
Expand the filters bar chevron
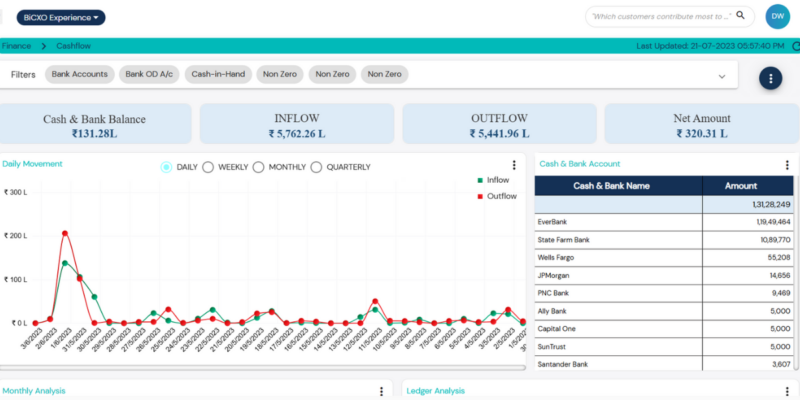pyautogui.click(x=721, y=76)
